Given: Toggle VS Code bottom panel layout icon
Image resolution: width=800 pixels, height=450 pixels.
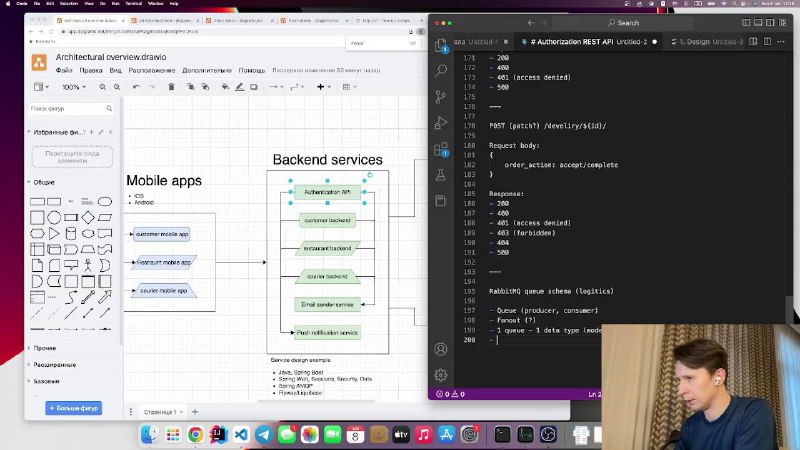Looking at the screenshot, I should (x=758, y=22).
